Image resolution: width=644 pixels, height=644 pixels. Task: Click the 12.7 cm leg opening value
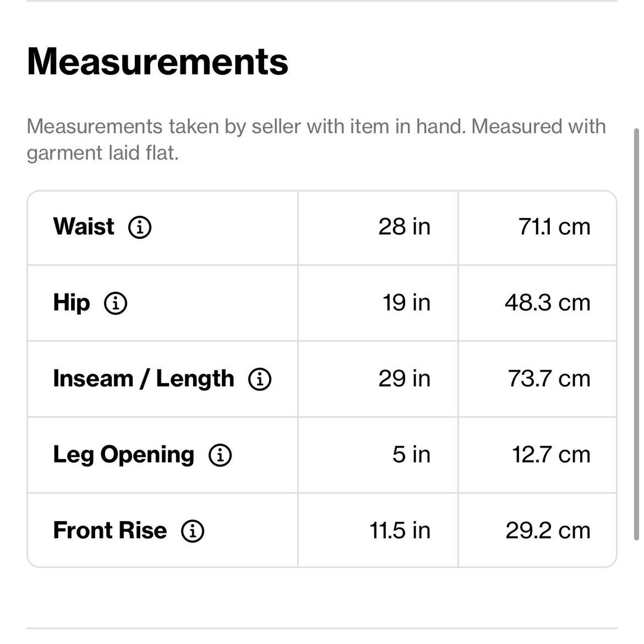coord(551,455)
